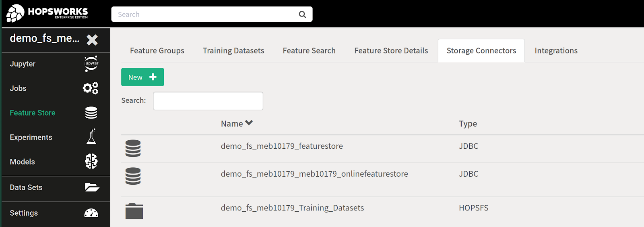This screenshot has width=644, height=227.
Task: Click the magnifier icon in top search
Action: click(x=302, y=15)
